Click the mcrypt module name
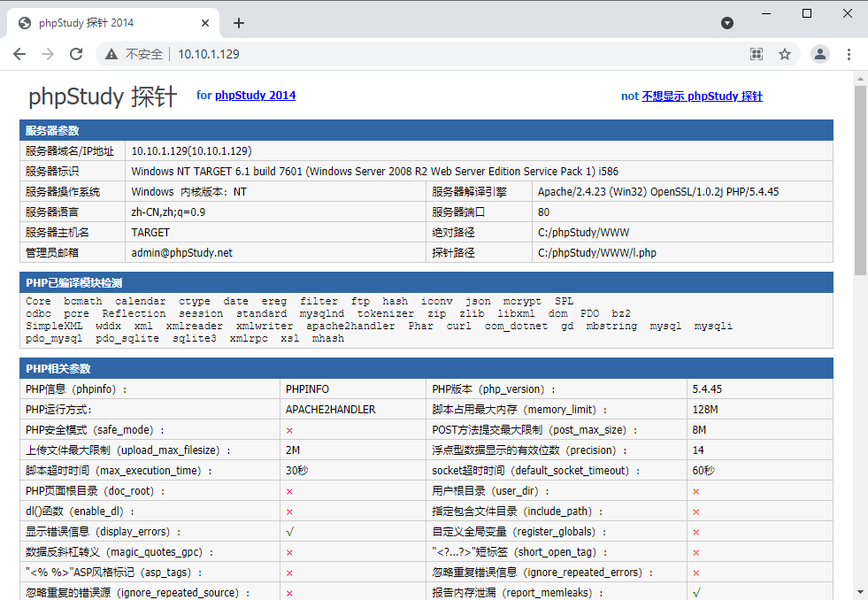Screen dimensions: 868x600 click(x=522, y=301)
